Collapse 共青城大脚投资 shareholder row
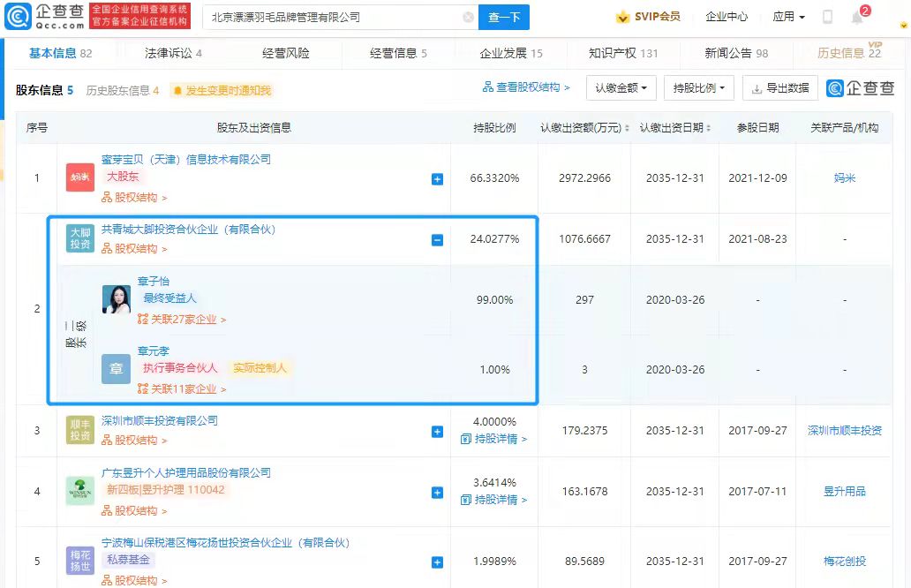Screen dimensions: 911x588 tap(438, 240)
